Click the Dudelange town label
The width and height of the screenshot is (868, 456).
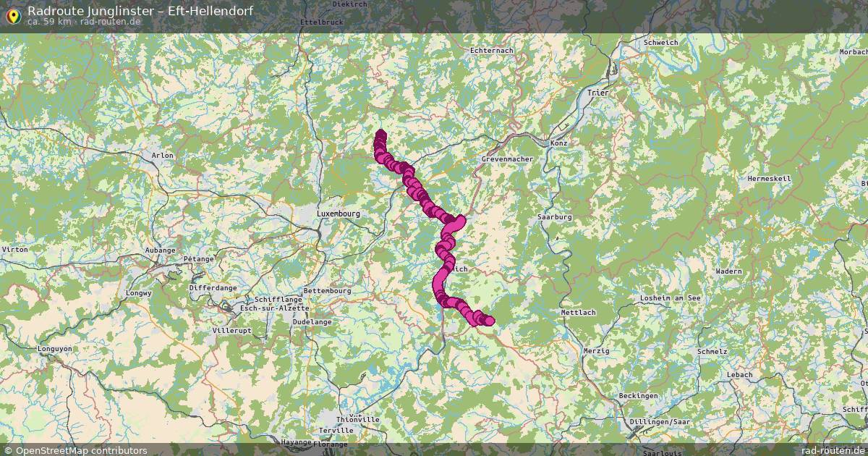312,321
